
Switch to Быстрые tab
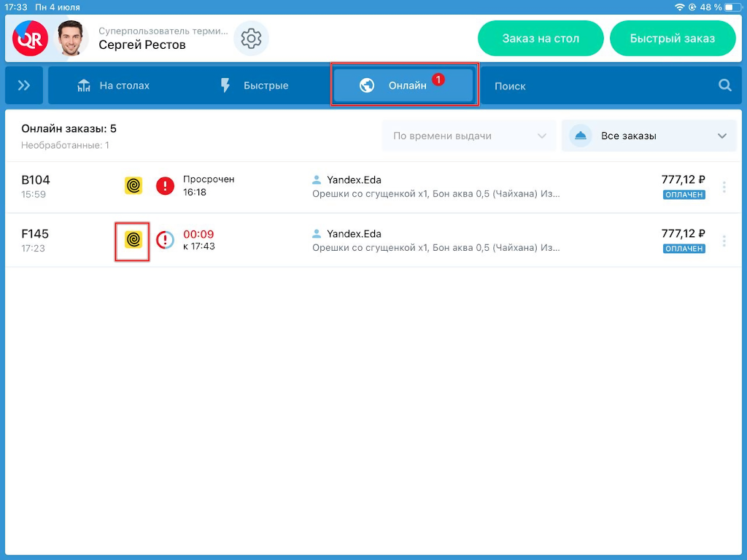254,86
